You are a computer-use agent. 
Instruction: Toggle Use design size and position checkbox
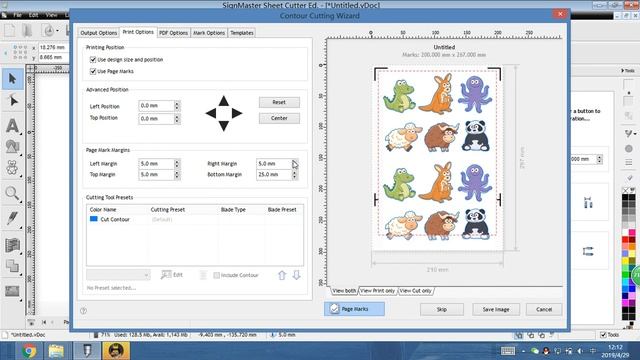pos(93,60)
